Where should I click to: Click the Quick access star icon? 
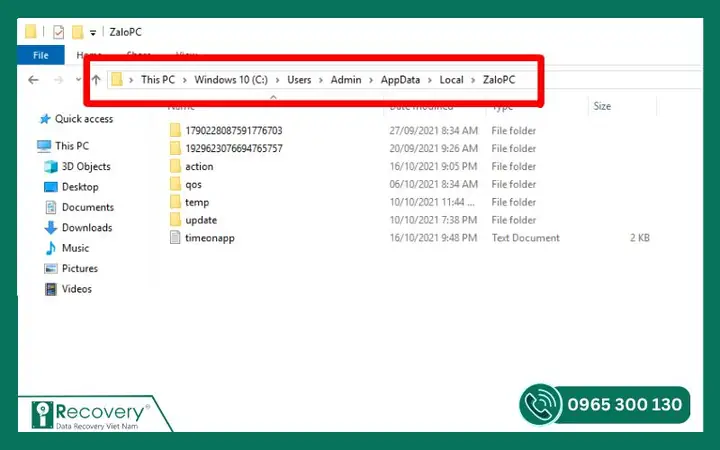[x=45, y=119]
